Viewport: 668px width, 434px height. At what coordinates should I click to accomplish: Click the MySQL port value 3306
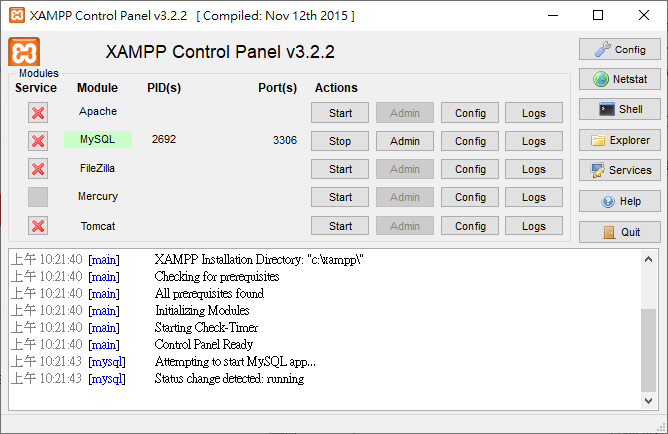285,140
